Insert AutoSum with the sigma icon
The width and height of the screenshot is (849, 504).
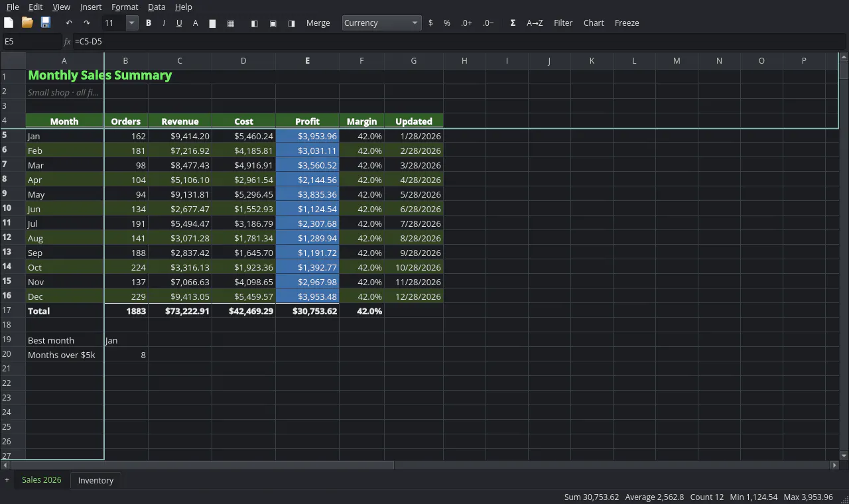tap(513, 23)
